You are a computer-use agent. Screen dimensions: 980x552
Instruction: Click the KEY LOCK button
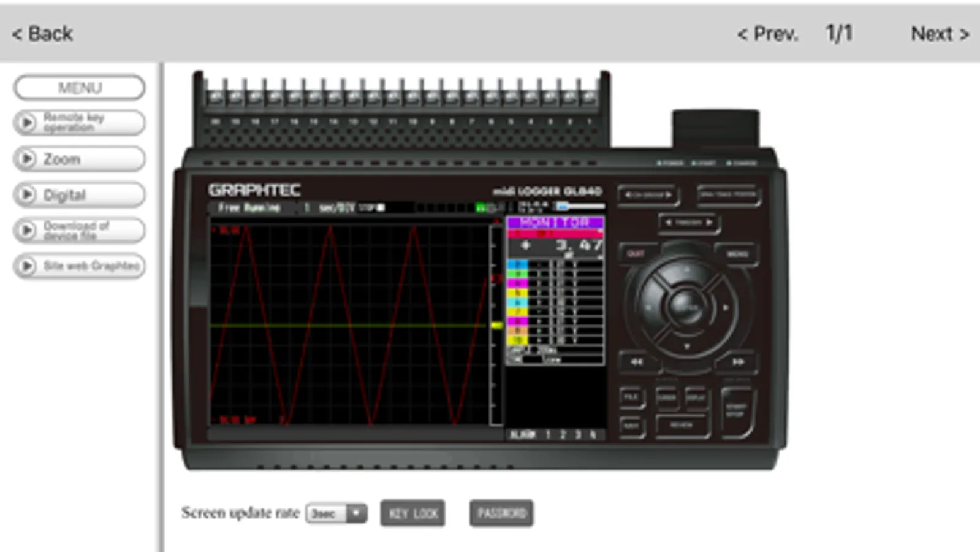[x=413, y=513]
